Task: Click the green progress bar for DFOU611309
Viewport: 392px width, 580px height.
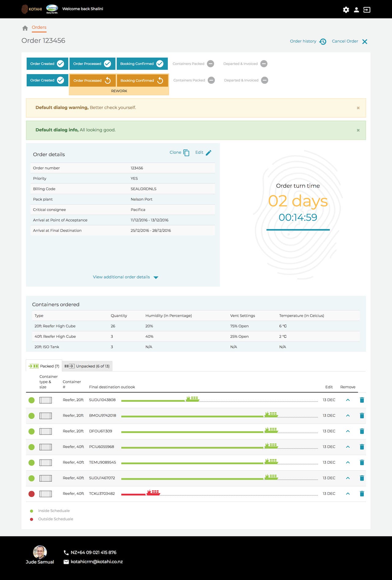Action: 192,432
